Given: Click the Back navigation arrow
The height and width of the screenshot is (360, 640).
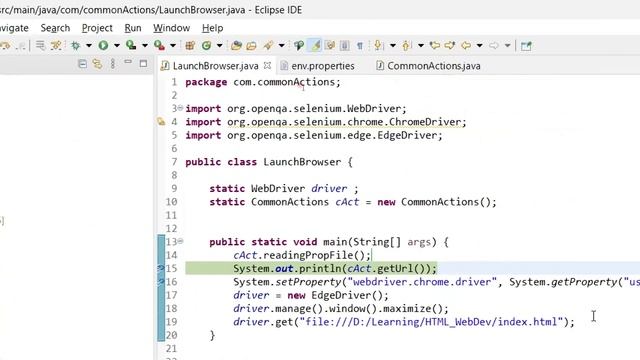Looking at the screenshot, I should [x=466, y=45].
